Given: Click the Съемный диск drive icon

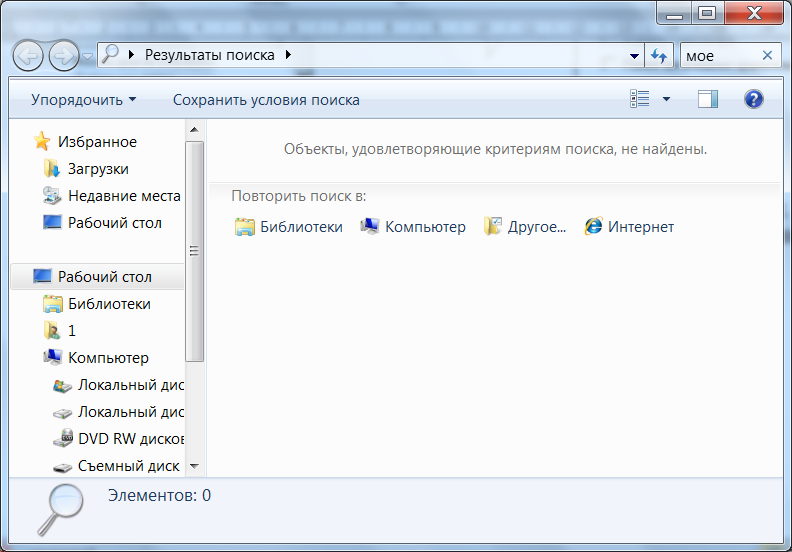Looking at the screenshot, I should pyautogui.click(x=62, y=468).
